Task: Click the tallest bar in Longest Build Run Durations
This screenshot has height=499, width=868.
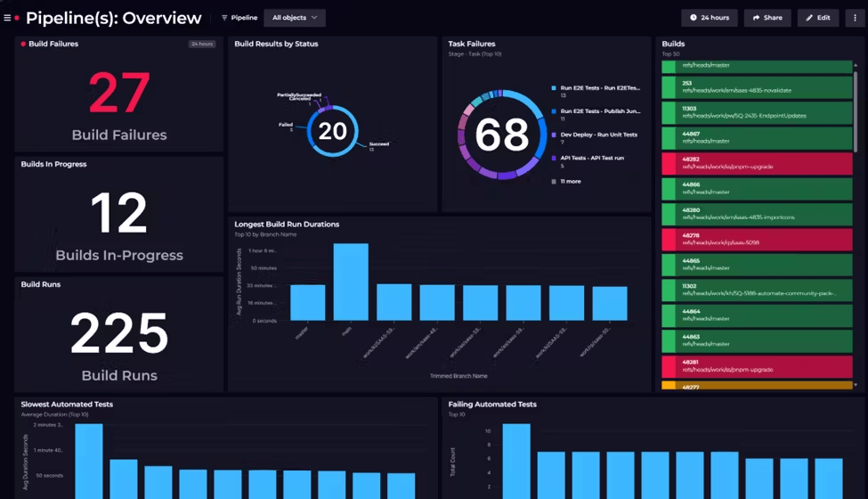Action: click(x=351, y=282)
